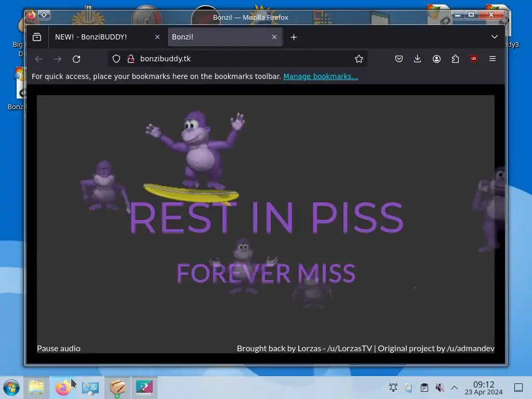Open the terminal launcher taskbar icon
This screenshot has height=399, width=532.
tap(144, 388)
